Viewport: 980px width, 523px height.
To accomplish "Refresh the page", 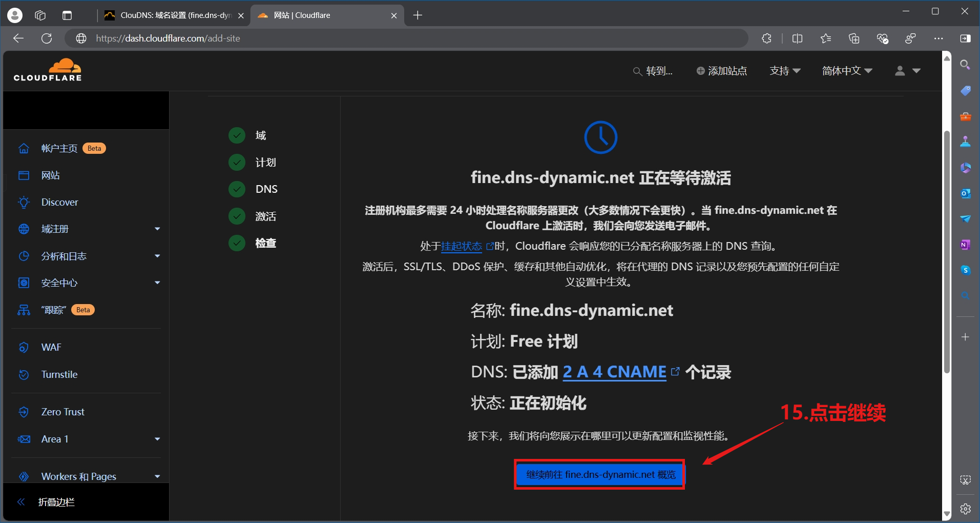I will click(47, 38).
